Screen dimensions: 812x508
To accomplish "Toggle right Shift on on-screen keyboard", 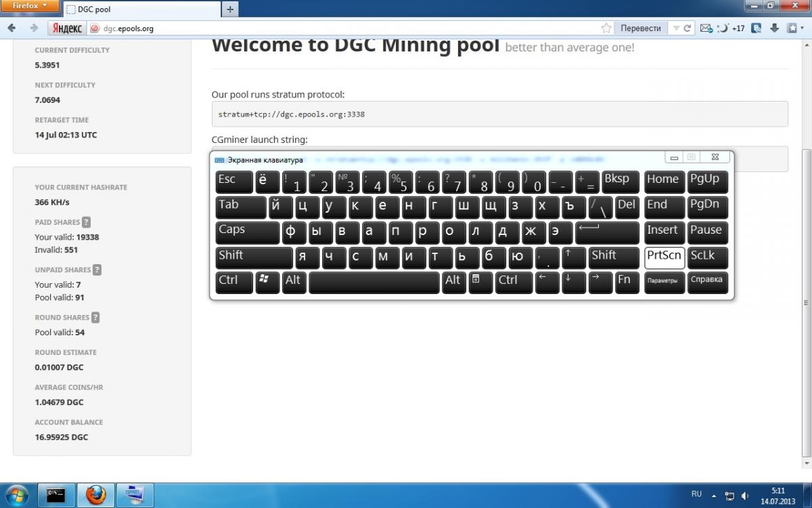I will (614, 257).
